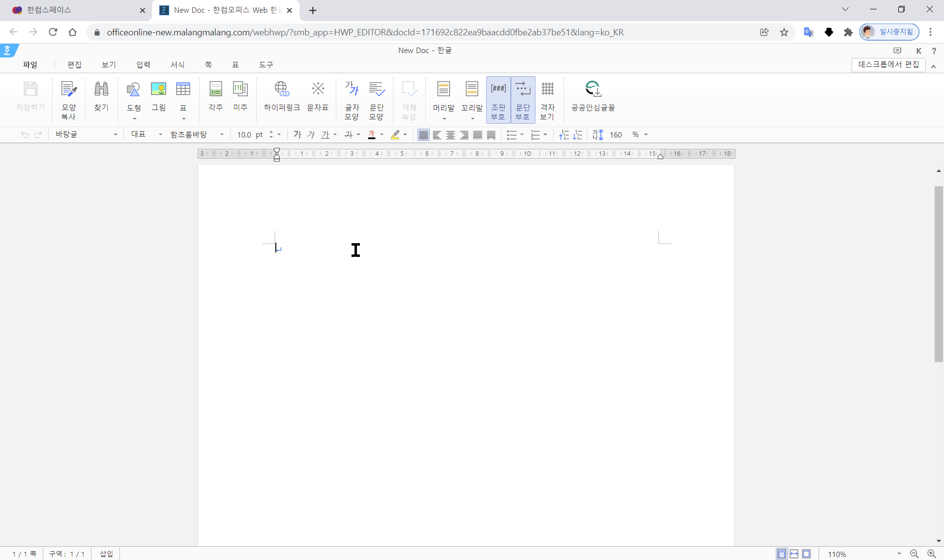Viewport: 944px width, 560px height.
Task: Open the highlight color picker
Action: tap(405, 135)
